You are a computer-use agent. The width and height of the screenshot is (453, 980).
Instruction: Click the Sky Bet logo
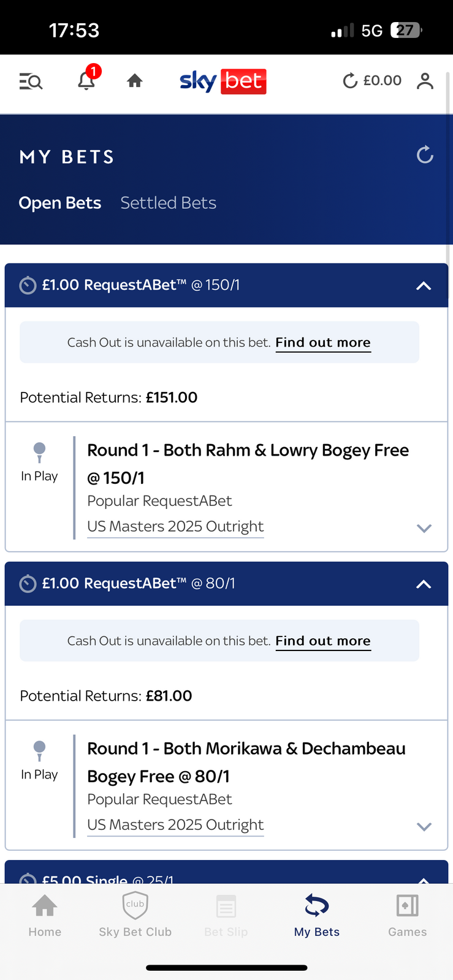coord(223,81)
